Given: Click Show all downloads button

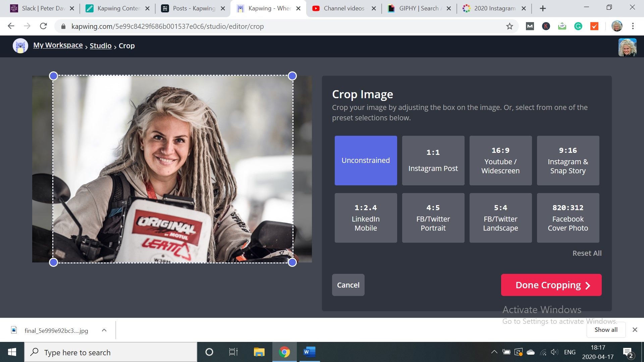Looking at the screenshot, I should pos(606,330).
